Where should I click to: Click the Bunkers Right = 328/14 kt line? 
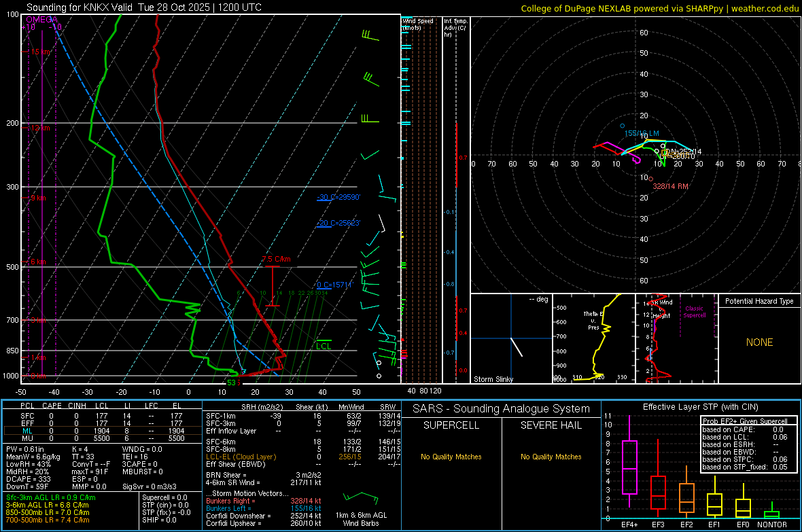tap(264, 501)
